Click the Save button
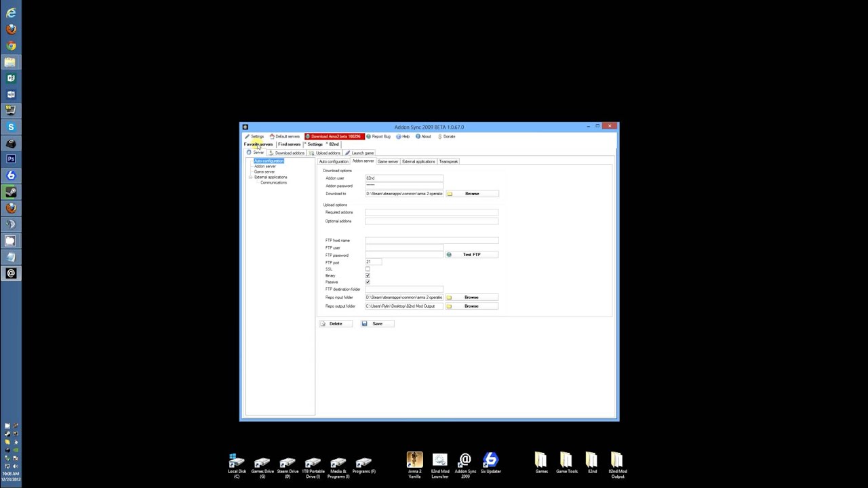 click(x=378, y=323)
